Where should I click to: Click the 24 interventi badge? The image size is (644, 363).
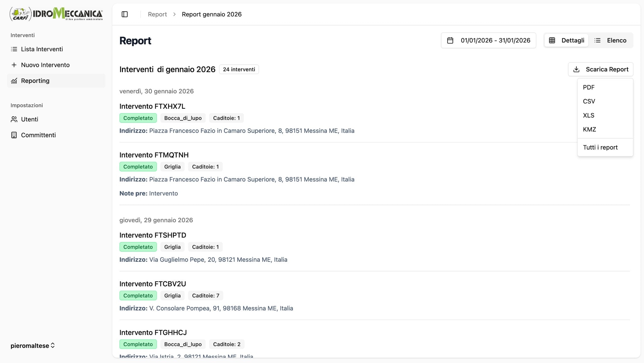point(239,69)
